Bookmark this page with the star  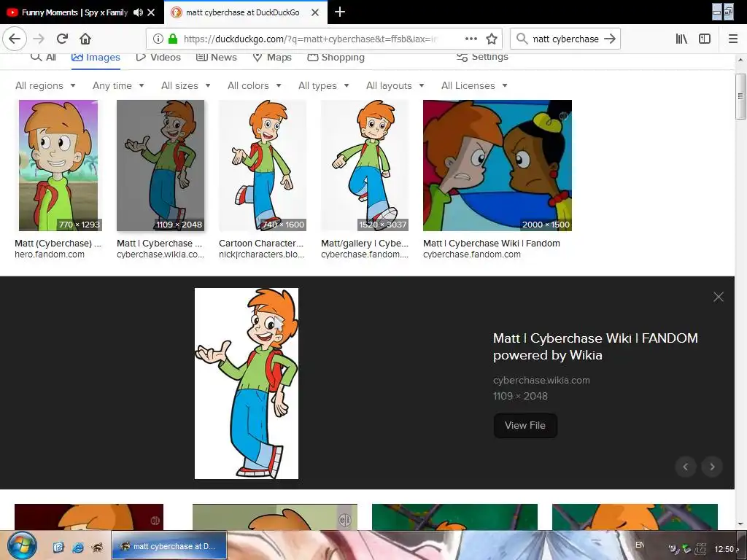[x=492, y=39]
